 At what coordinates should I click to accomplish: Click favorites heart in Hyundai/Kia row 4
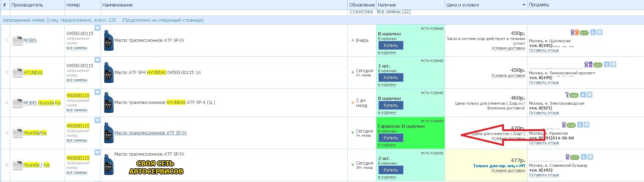(x=97, y=120)
